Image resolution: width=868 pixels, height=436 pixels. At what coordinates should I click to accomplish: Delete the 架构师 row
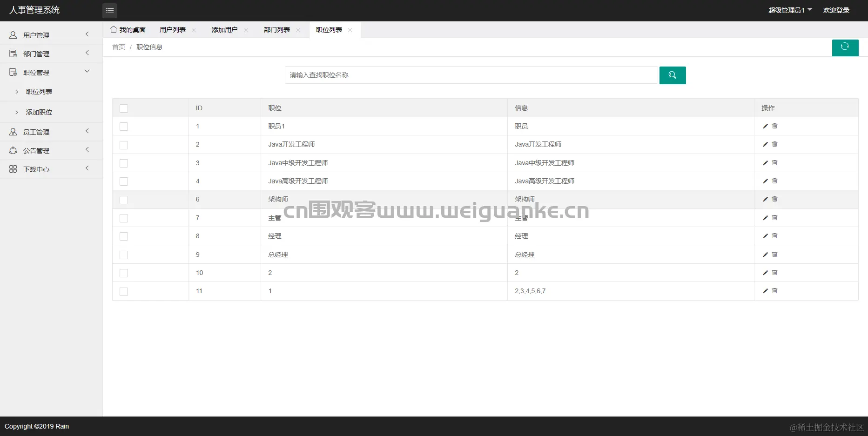775,199
